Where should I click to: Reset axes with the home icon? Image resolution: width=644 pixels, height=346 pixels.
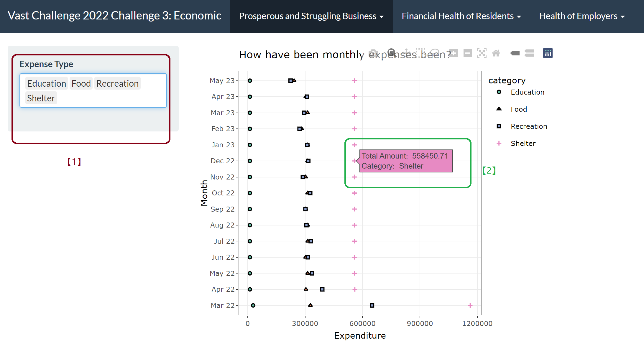[x=496, y=53]
